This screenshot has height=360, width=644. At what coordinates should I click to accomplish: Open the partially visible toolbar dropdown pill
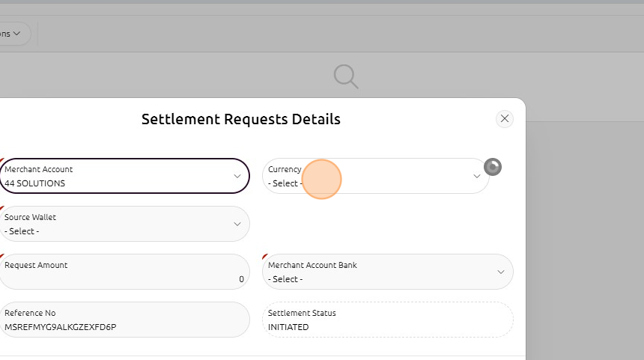pyautogui.click(x=13, y=34)
